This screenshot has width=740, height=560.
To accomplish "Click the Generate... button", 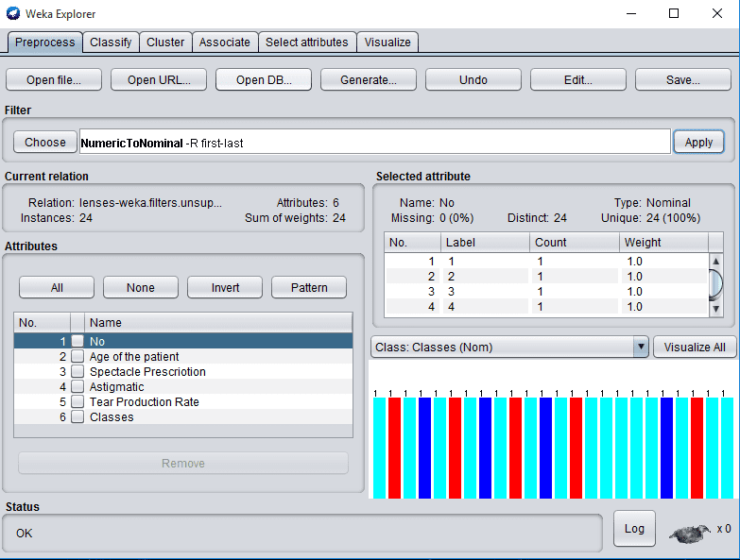I will (x=369, y=79).
